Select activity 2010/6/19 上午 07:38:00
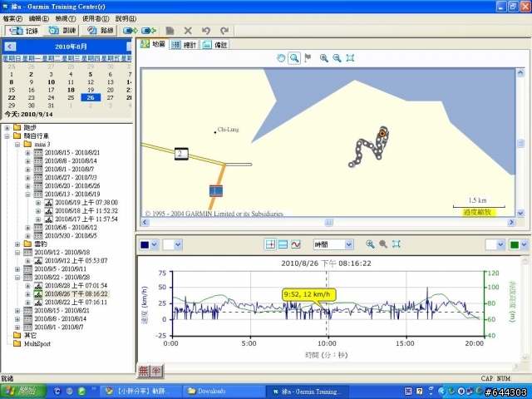This screenshot has width=532, height=399. coord(86,203)
